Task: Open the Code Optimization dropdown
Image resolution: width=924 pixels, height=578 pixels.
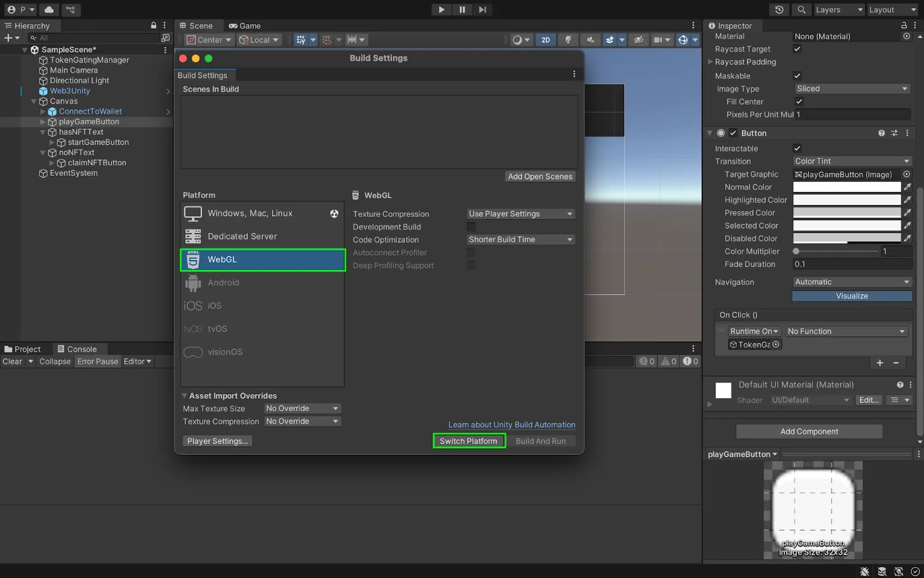Action: pyautogui.click(x=520, y=240)
